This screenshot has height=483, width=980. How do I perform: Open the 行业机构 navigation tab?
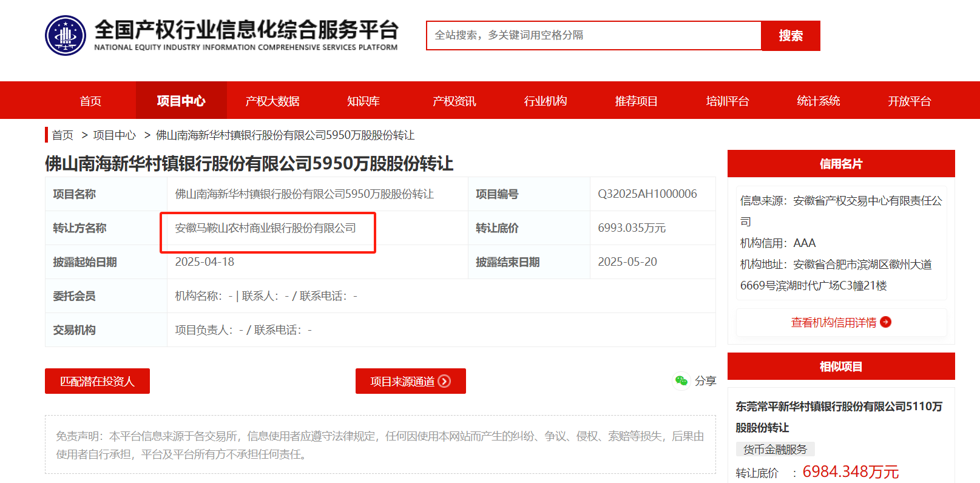pos(546,101)
